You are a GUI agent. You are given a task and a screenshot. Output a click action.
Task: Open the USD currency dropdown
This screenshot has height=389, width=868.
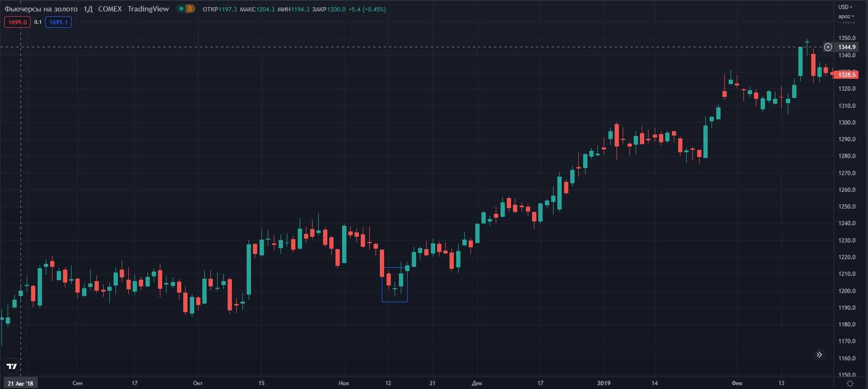(846, 7)
